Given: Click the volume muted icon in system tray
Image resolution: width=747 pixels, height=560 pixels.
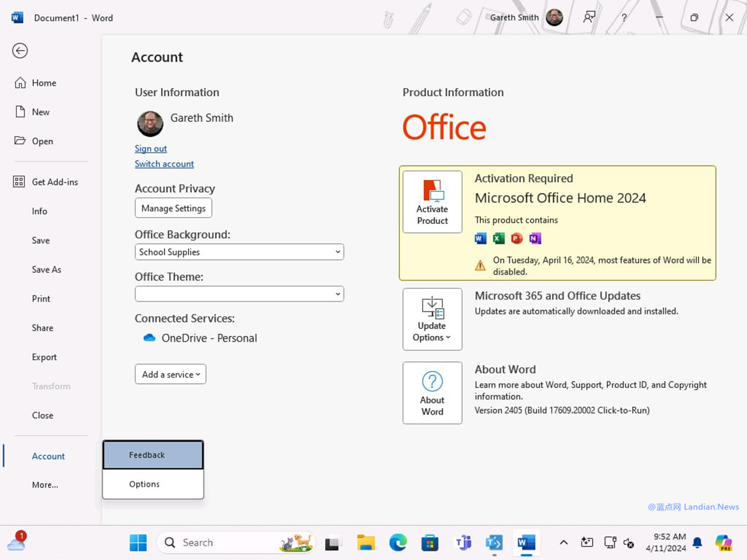Looking at the screenshot, I should pyautogui.click(x=629, y=542).
